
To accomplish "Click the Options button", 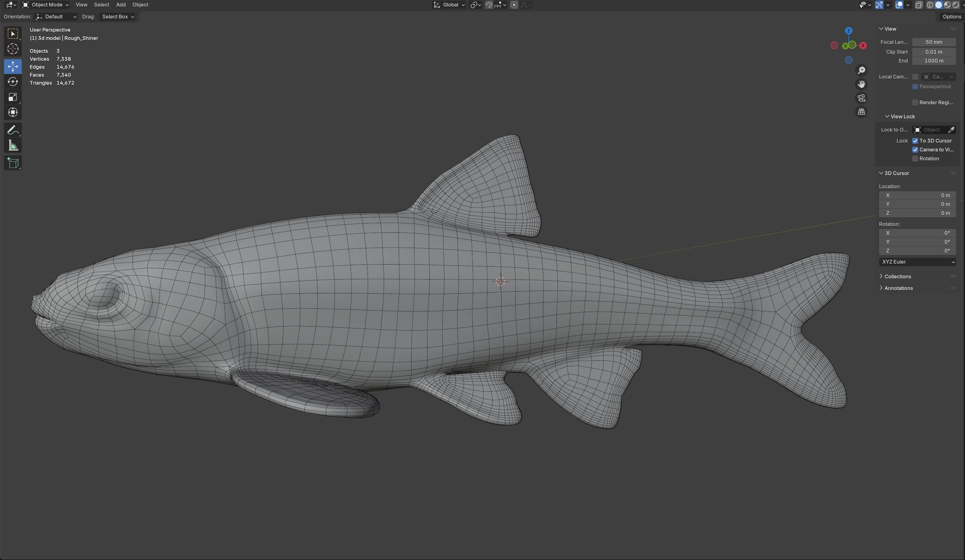I will (951, 17).
